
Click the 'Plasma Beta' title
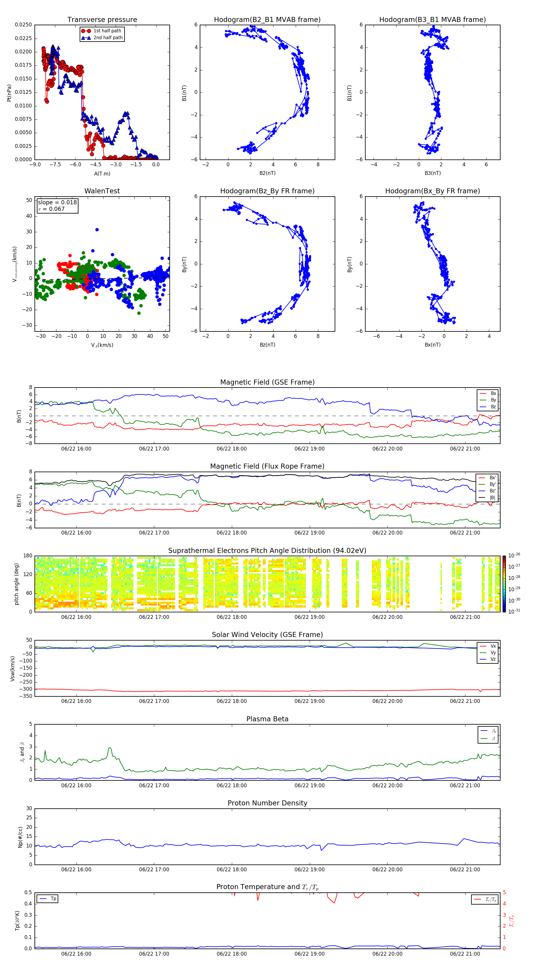pyautogui.click(x=267, y=719)
